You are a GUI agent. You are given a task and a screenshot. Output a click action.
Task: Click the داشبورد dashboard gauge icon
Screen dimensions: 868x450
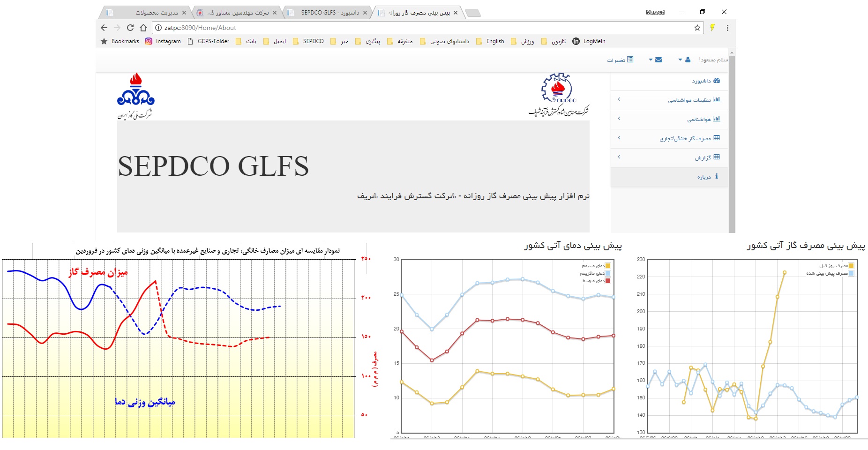[x=717, y=81]
